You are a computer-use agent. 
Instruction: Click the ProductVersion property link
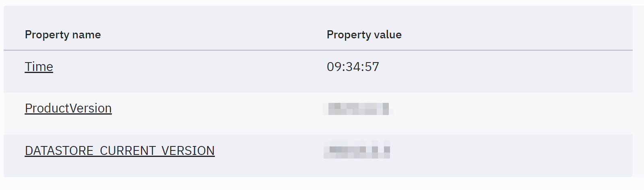[x=68, y=109]
